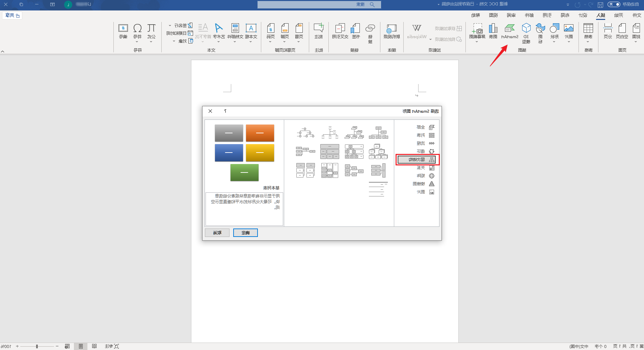Click 确定 to confirm the SmartArt choice

point(245,233)
